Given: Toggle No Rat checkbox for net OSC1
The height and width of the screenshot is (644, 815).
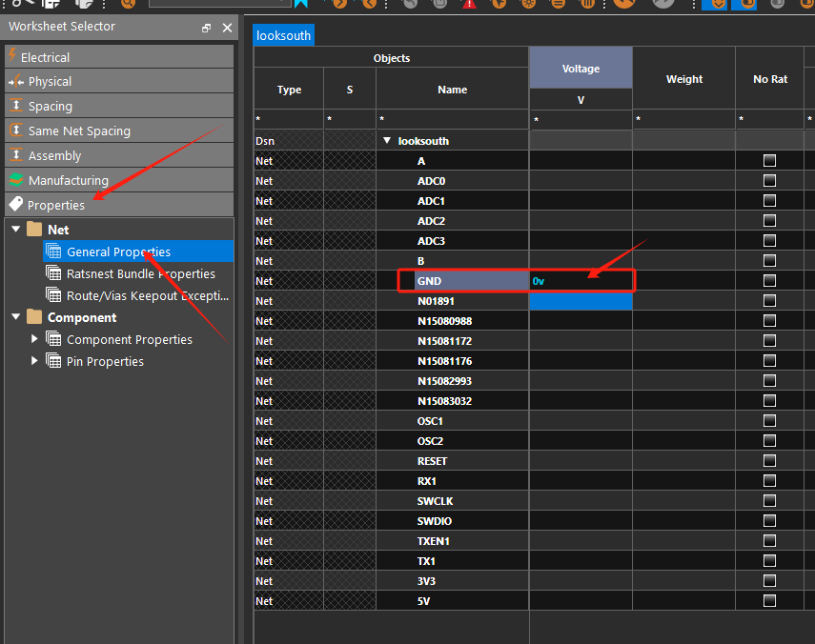Looking at the screenshot, I should click(769, 421).
